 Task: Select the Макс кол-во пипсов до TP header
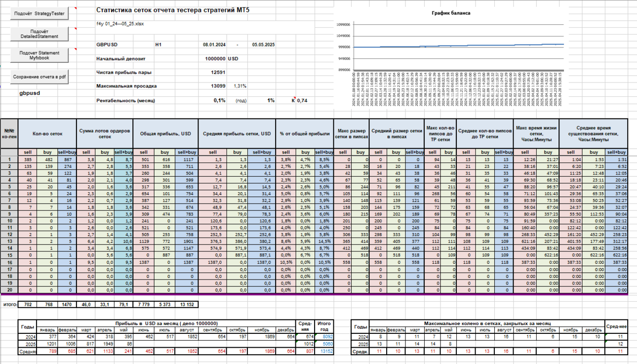tap(440, 133)
